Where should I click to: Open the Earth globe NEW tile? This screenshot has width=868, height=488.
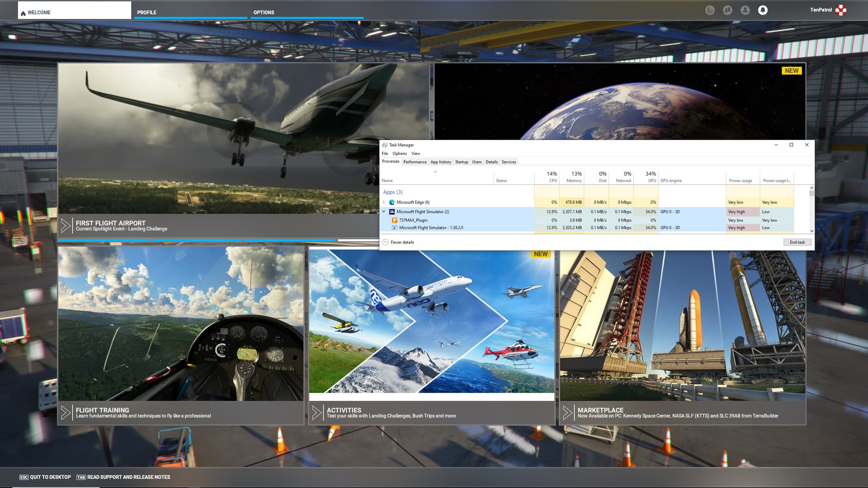pyautogui.click(x=620, y=101)
